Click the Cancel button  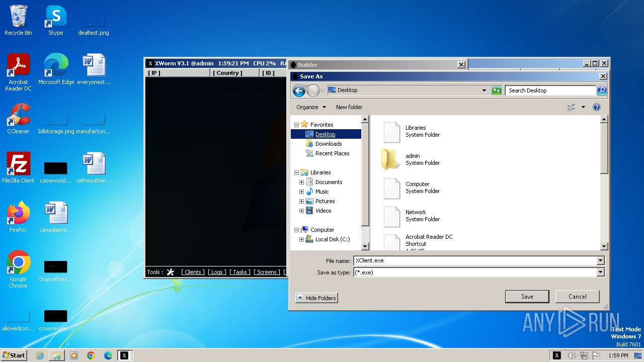coord(578,297)
